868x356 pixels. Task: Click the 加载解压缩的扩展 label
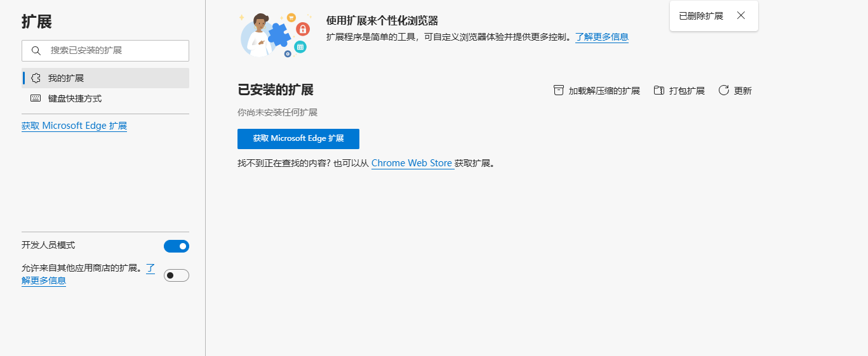604,91
